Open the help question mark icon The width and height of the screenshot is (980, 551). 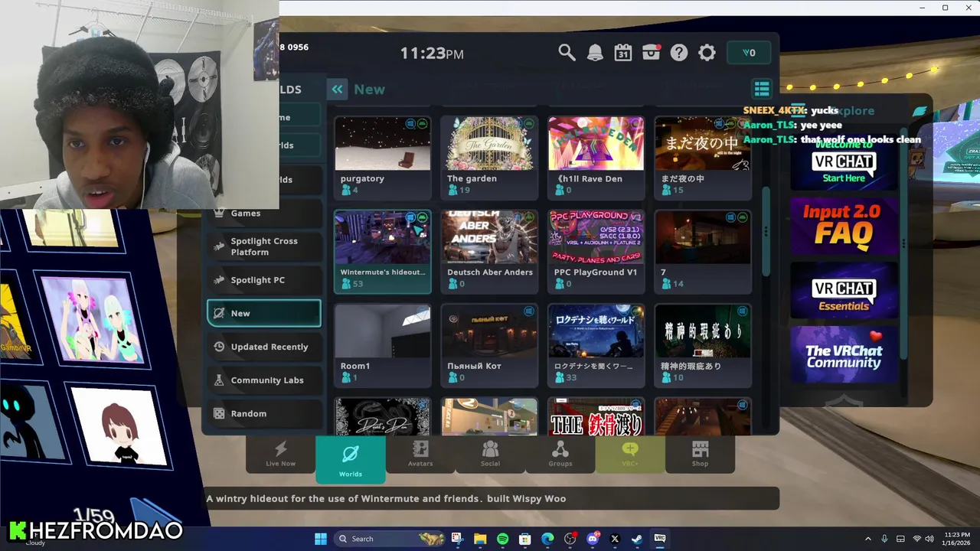(679, 53)
